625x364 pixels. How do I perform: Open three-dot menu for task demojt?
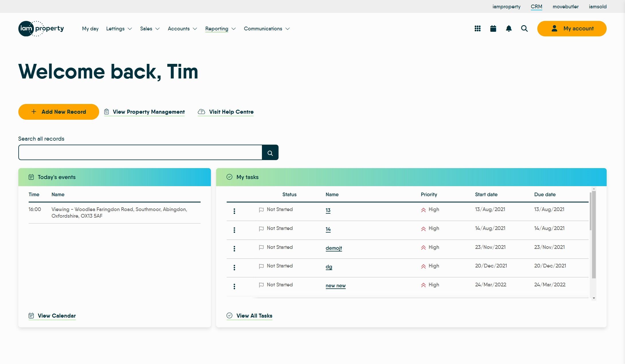tap(234, 249)
